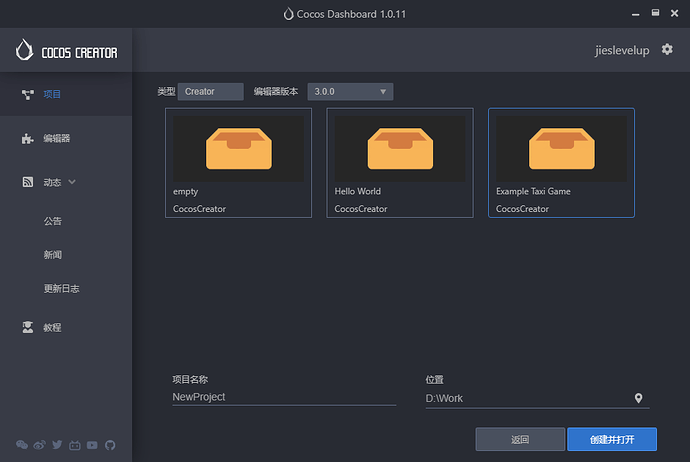Open the GitHub icon link
Screen dimensions: 690x462
click(110, 445)
